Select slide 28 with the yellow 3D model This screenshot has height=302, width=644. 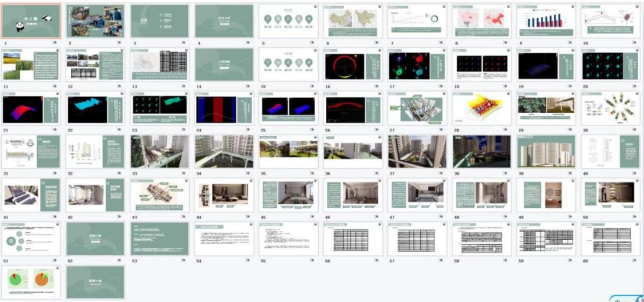click(482, 107)
